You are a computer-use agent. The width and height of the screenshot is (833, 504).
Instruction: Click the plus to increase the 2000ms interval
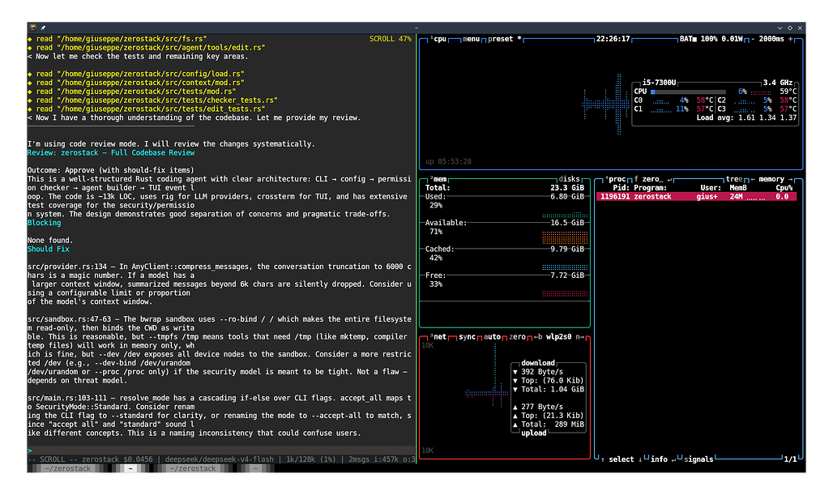790,39
